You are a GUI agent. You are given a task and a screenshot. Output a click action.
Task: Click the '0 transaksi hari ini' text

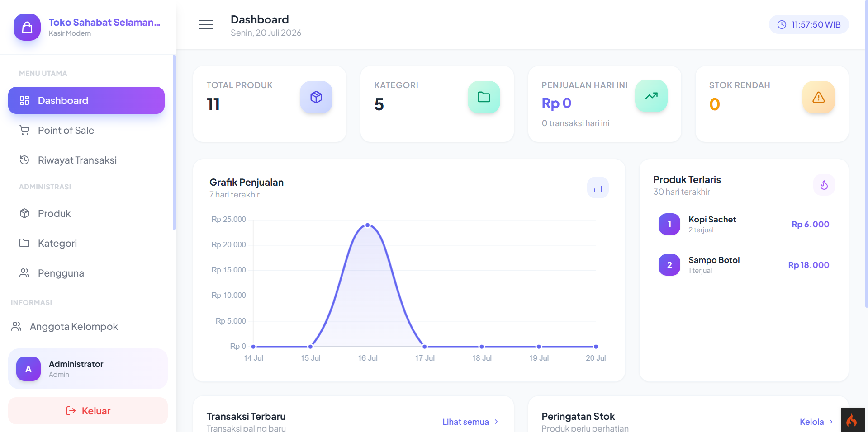(x=575, y=123)
